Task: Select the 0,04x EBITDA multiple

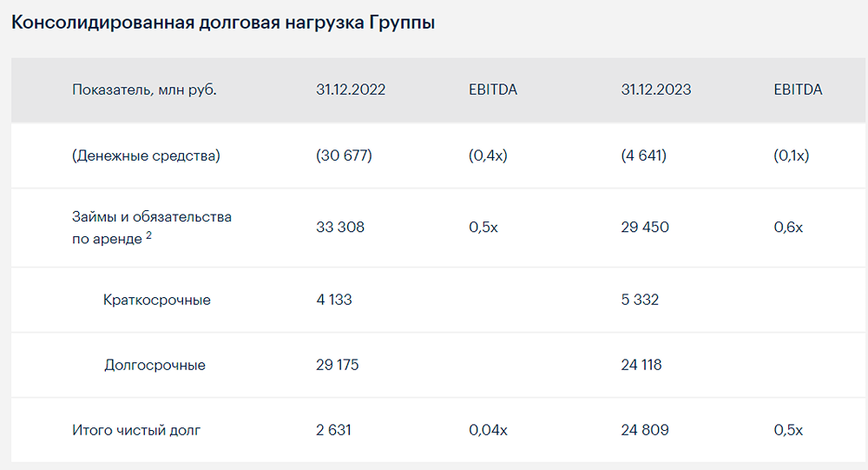Action: click(488, 430)
